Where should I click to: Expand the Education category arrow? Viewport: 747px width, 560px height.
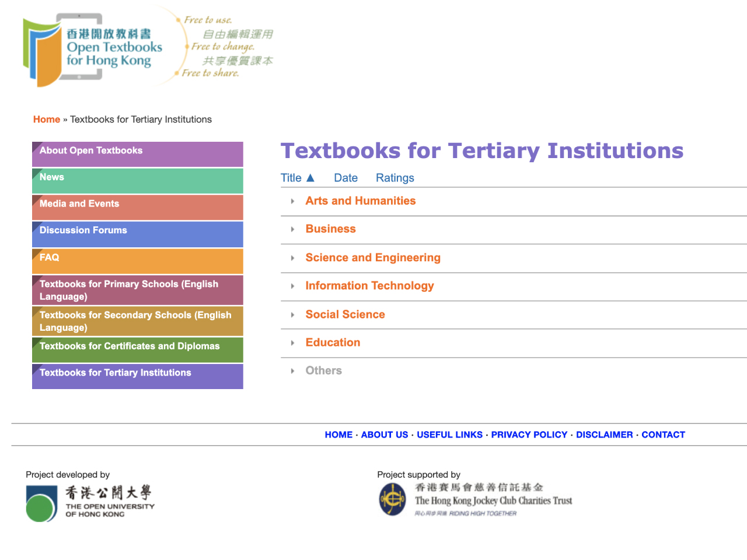[x=292, y=342]
